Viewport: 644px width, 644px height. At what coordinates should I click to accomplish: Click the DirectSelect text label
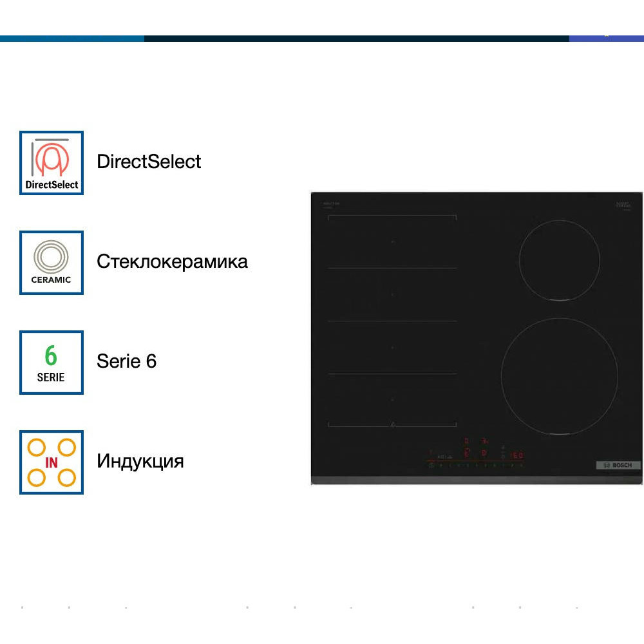pos(149,162)
